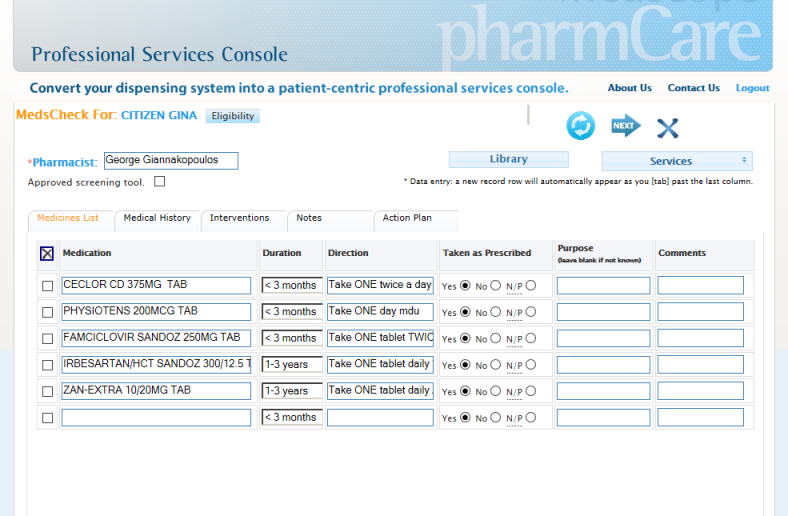This screenshot has height=516, width=788.
Task: Click the Eligibility button
Action: (233, 116)
